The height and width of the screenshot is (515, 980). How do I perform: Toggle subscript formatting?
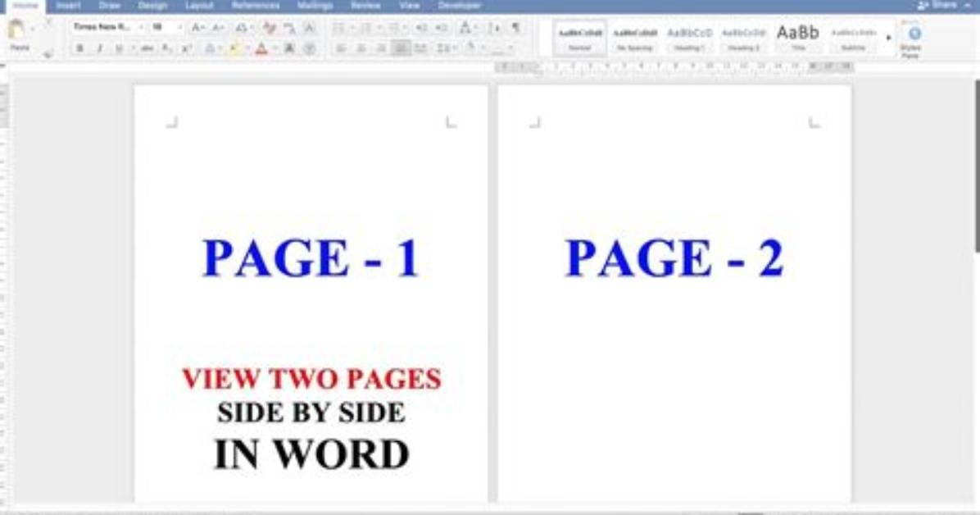click(167, 48)
